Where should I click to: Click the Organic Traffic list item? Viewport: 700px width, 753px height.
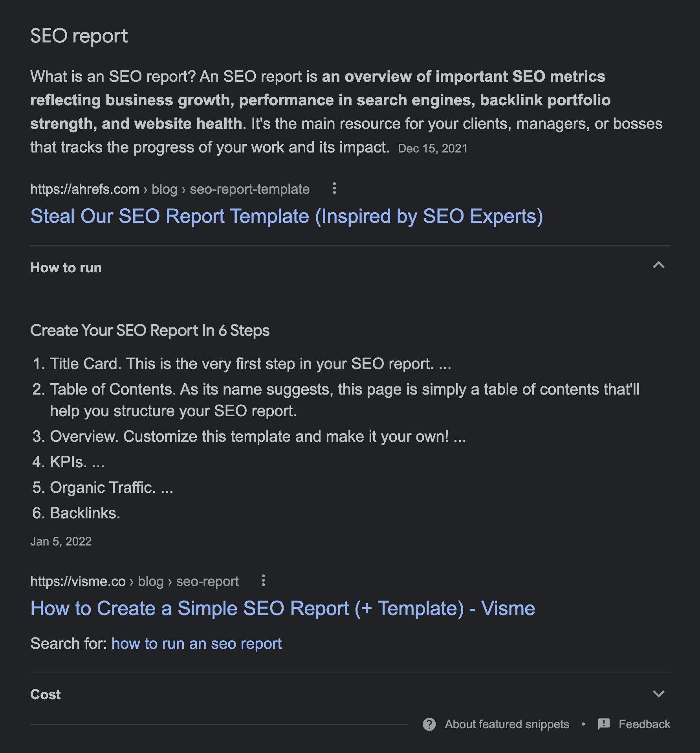111,487
